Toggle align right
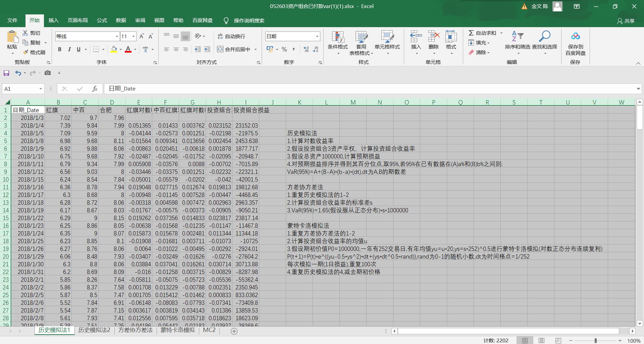Image resolution: width=644 pixels, height=344 pixels. pos(185,49)
